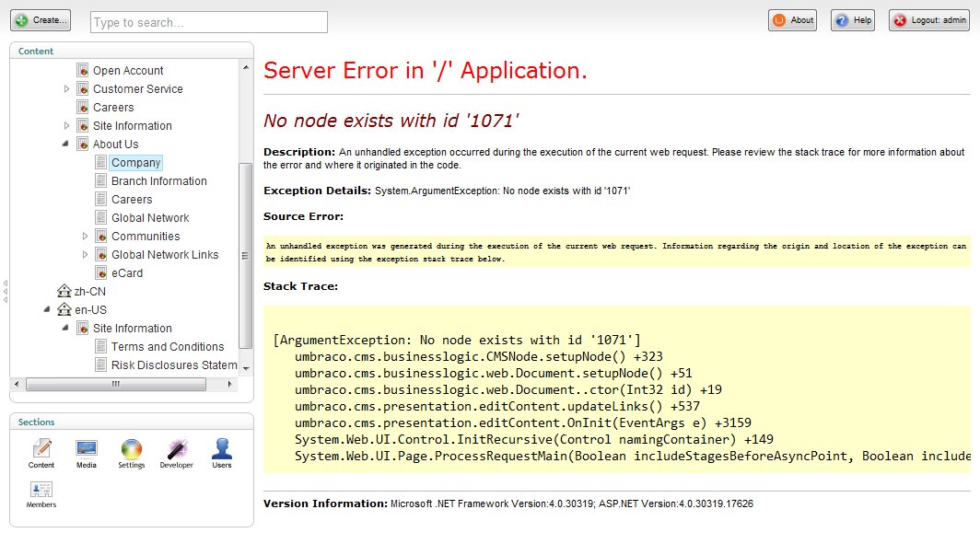Click the Customer Service node icon

click(x=83, y=88)
